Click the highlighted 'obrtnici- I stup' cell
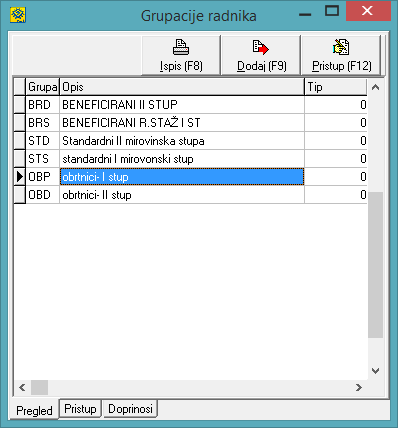Viewport: 398px width, 428px height. click(182, 177)
